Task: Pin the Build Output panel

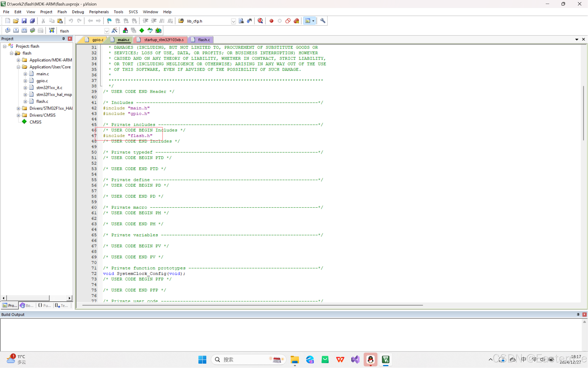Action: pos(578,314)
